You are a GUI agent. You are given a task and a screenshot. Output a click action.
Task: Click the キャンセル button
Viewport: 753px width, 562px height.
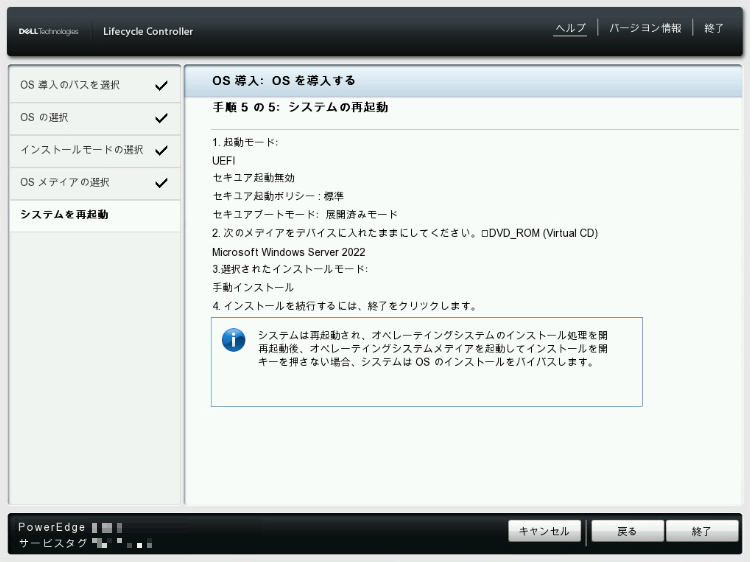click(x=544, y=531)
